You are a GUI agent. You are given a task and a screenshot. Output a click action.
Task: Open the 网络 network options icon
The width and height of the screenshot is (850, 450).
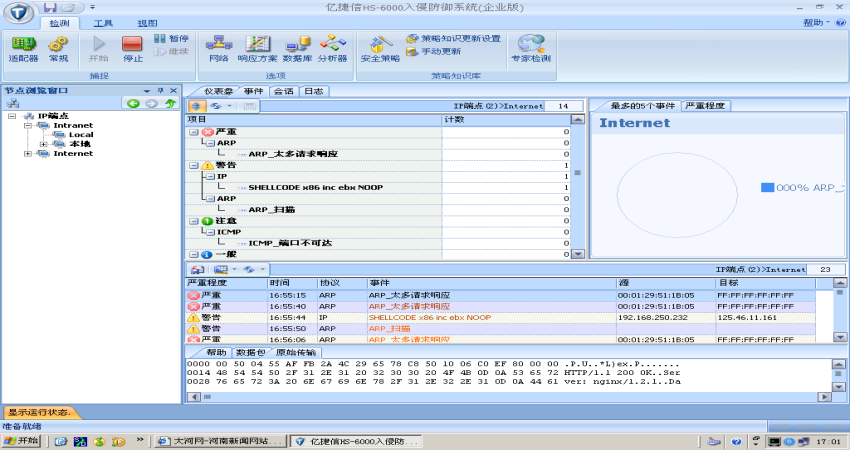(218, 48)
